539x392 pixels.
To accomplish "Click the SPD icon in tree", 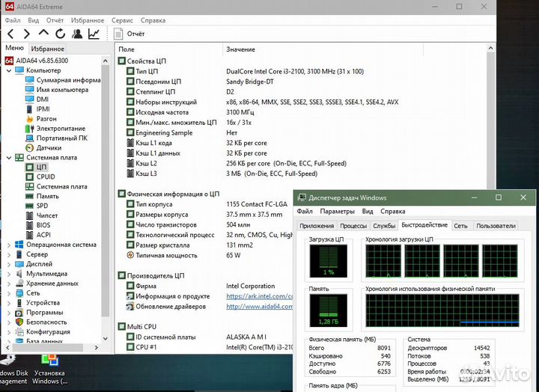I will [29, 206].
